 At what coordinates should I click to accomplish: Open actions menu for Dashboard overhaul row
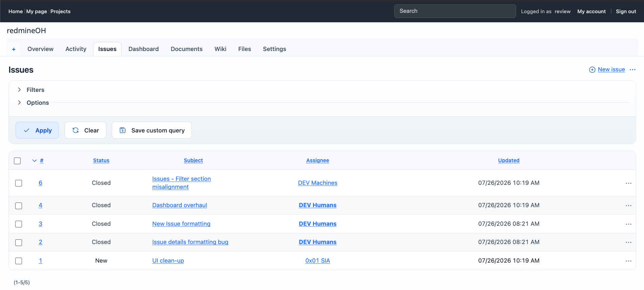coord(628,206)
